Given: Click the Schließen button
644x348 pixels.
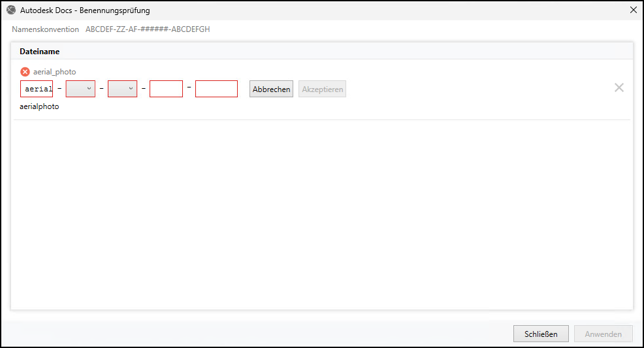Looking at the screenshot, I should [541, 334].
